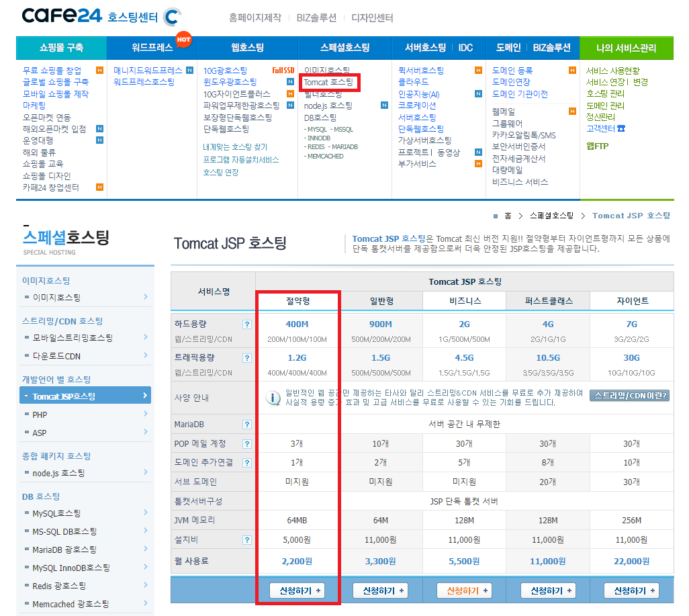Click the H badge next to 도메인 등록
Image resolution: width=689 pixels, height=616 pixels.
572,71
